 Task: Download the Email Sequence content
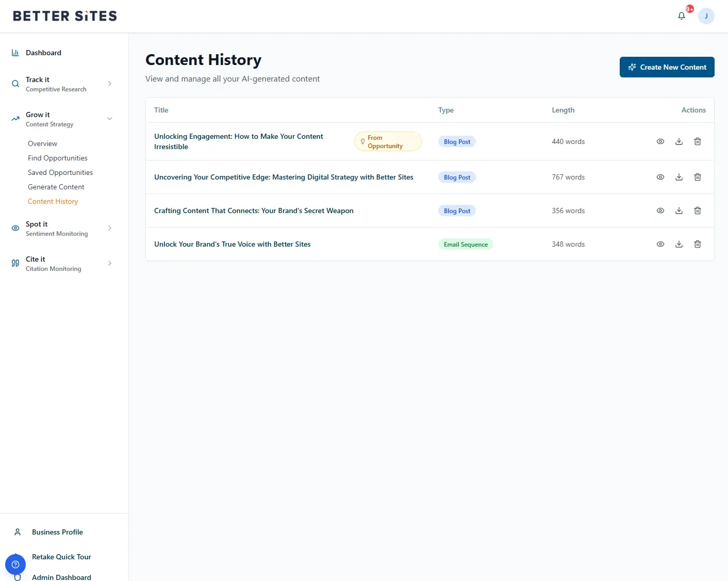pos(679,244)
